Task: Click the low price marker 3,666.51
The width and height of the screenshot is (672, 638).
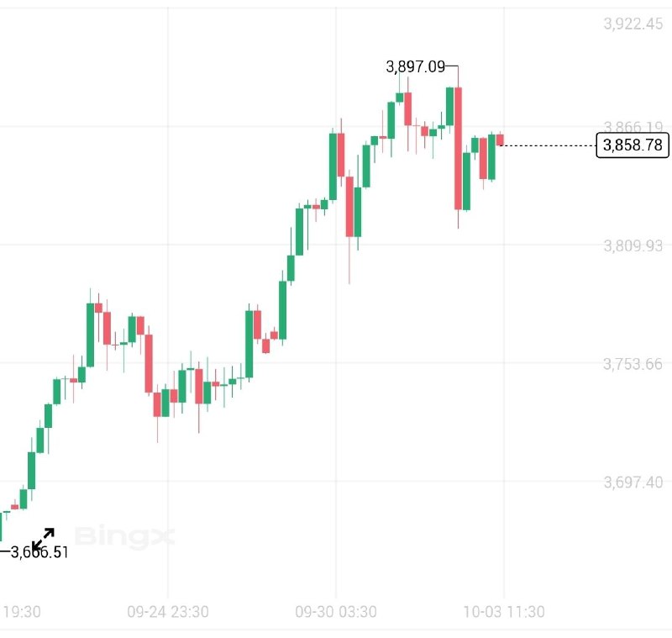Action: click(x=39, y=551)
